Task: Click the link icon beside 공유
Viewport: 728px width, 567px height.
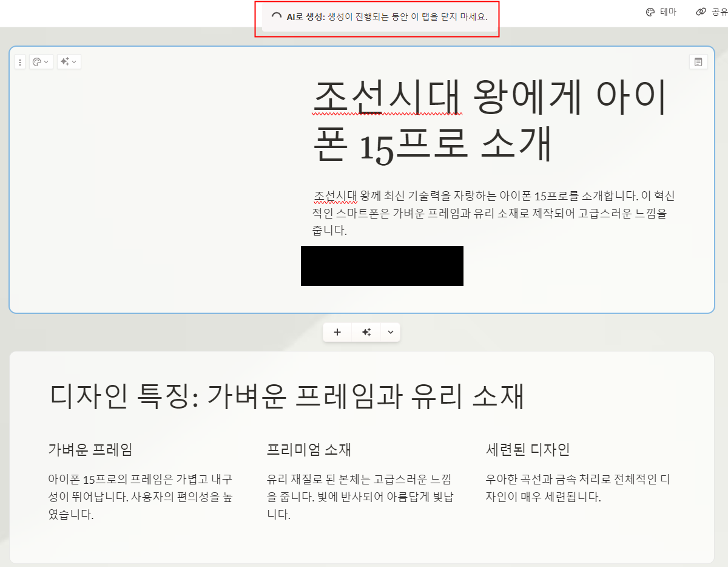Action: [701, 12]
